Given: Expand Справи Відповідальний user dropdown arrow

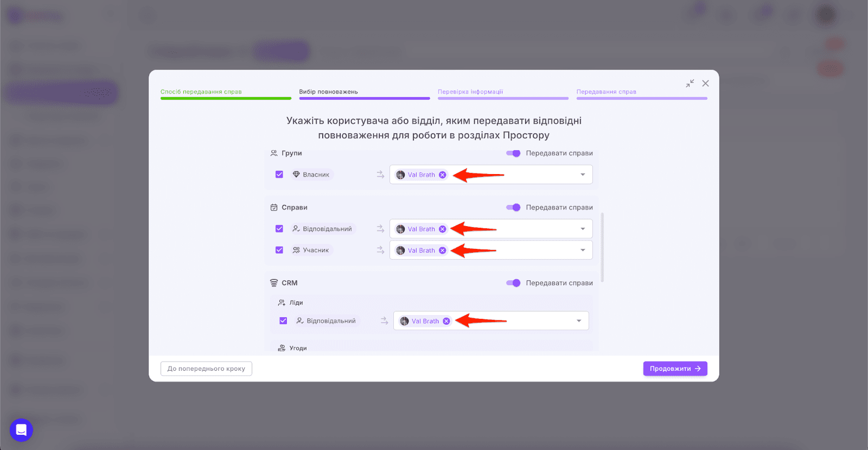Looking at the screenshot, I should click(x=583, y=229).
